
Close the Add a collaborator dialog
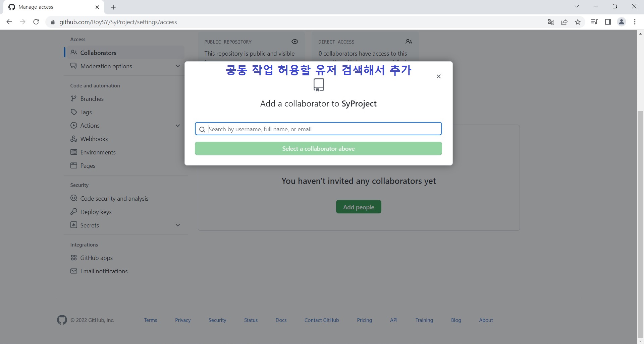click(x=438, y=76)
